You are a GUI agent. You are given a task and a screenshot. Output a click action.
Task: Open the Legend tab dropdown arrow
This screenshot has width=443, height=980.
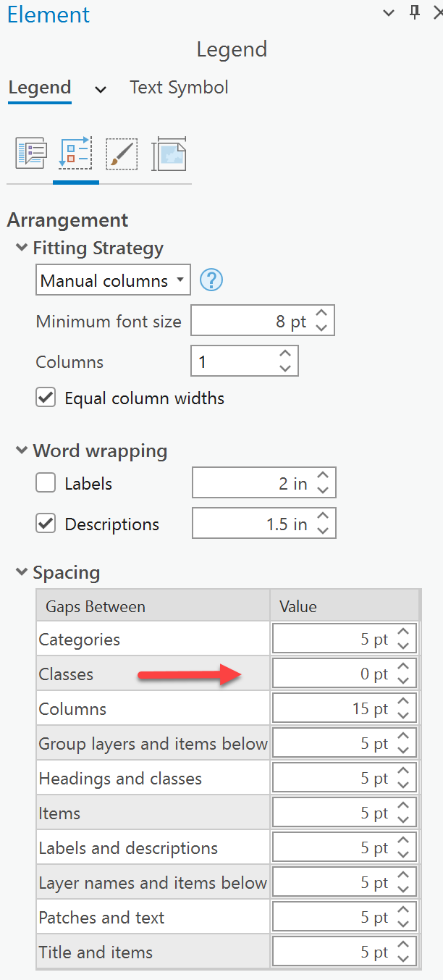(x=101, y=89)
